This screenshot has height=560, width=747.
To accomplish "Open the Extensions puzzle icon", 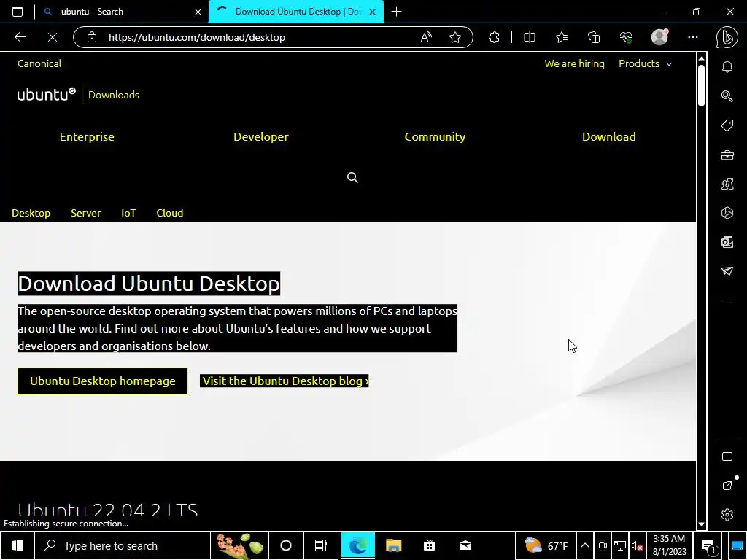I will coord(494,37).
